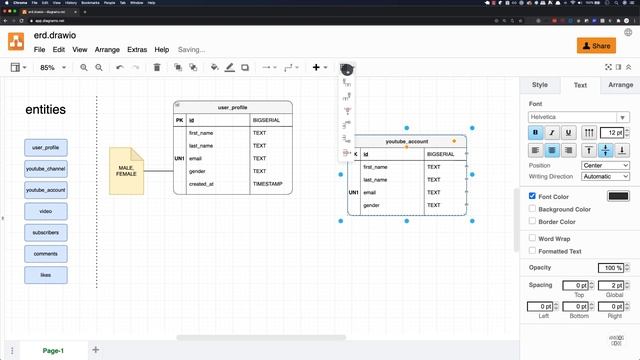640x360 pixels.
Task: Select the youtube_channel entity box
Action: (x=46, y=169)
